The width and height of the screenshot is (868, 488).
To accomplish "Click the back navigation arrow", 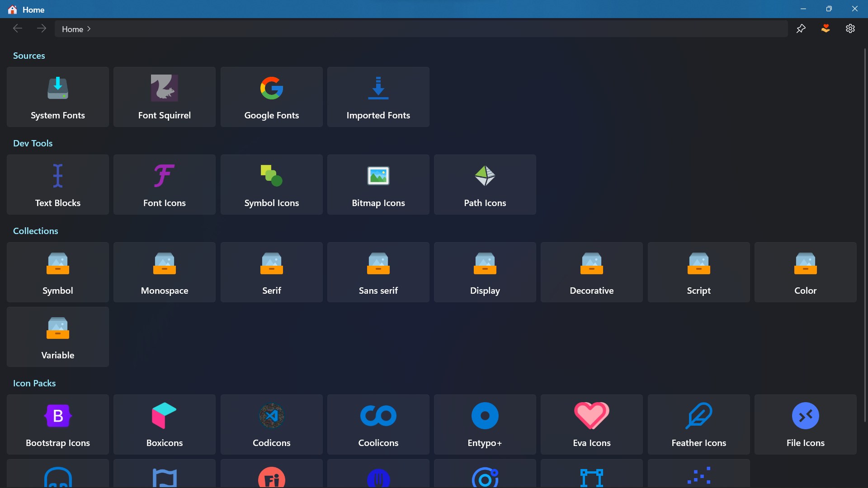I will (x=18, y=28).
